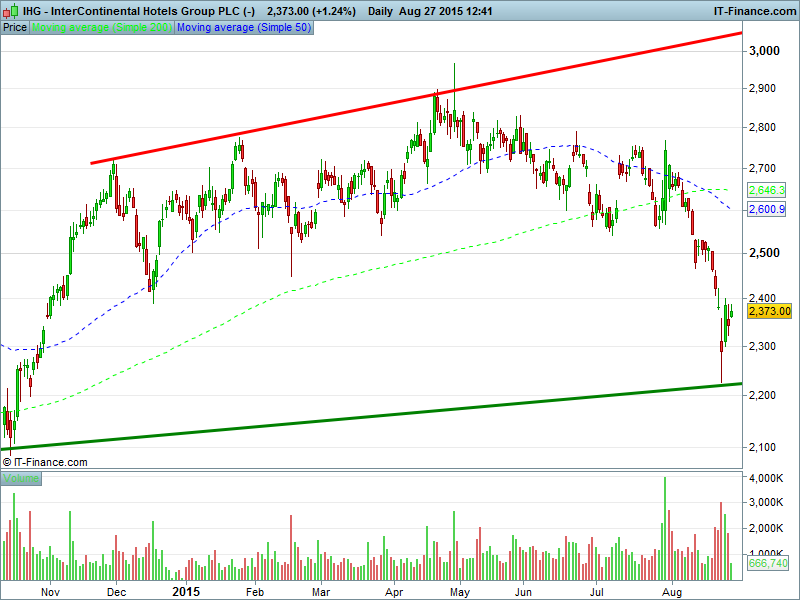The image size is (800, 600).
Task: Click the 2015 year marker on time axis
Action: click(x=187, y=592)
